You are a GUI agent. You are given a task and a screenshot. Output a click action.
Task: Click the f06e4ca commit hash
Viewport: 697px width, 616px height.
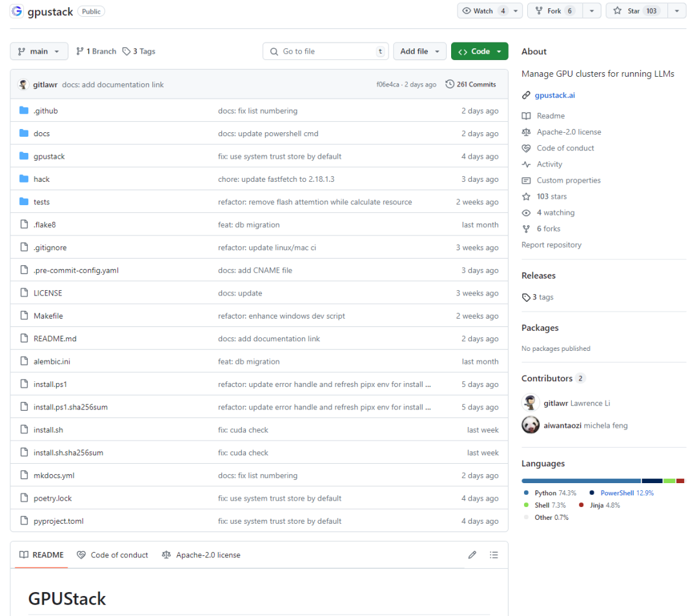pos(388,84)
